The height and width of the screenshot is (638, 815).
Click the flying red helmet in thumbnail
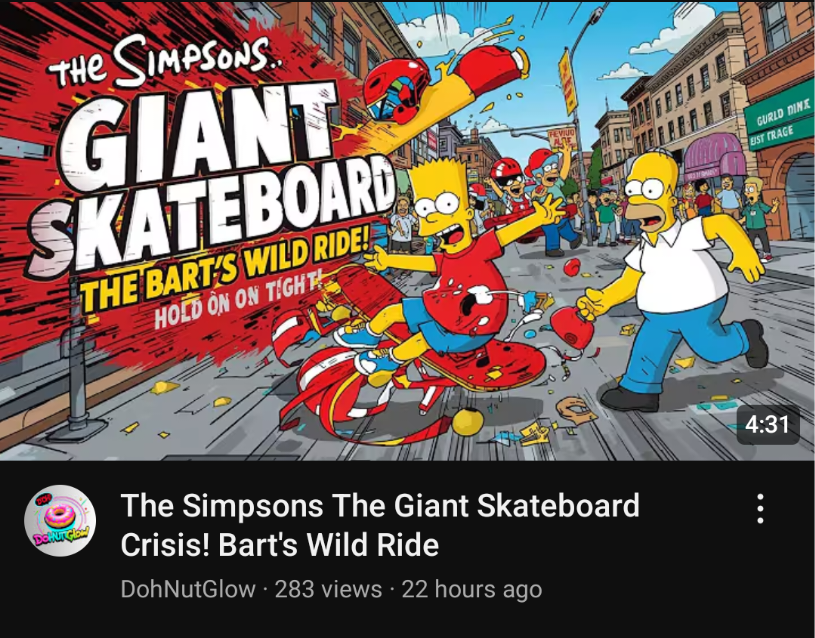(x=395, y=90)
